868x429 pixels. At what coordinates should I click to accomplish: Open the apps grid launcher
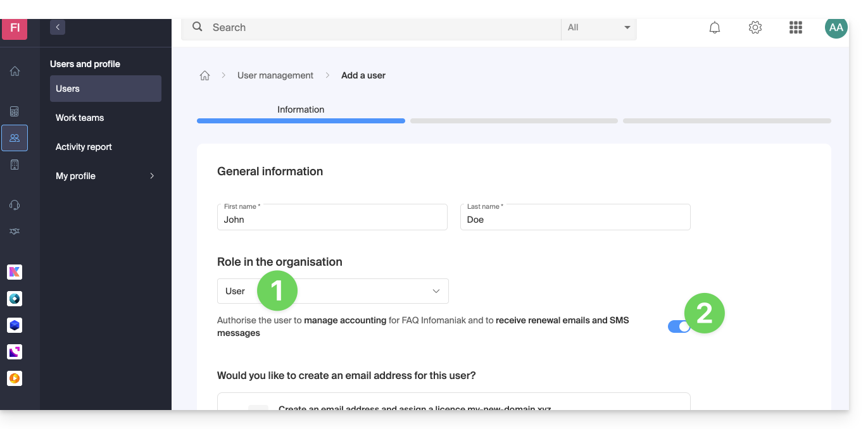click(796, 28)
